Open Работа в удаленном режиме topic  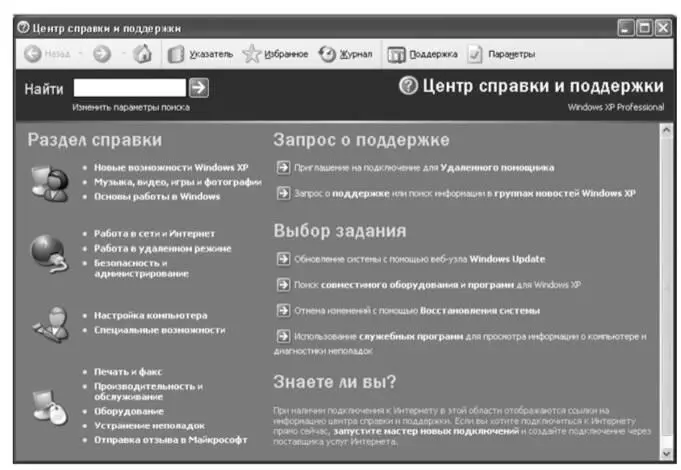162,248
